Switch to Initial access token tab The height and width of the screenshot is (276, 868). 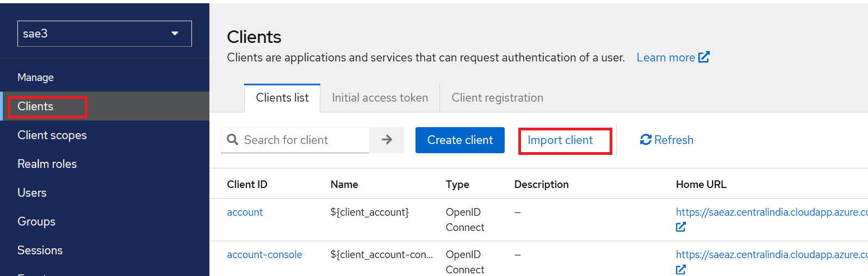click(x=380, y=98)
